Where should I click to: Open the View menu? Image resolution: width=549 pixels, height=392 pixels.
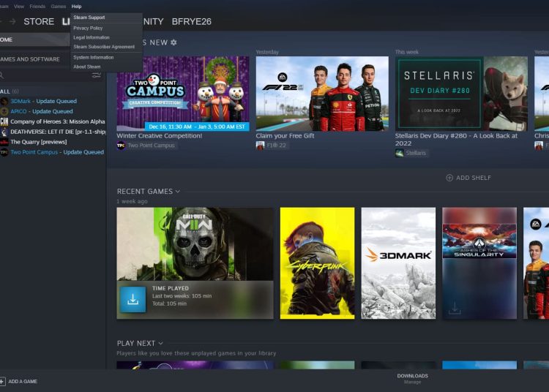(x=19, y=7)
